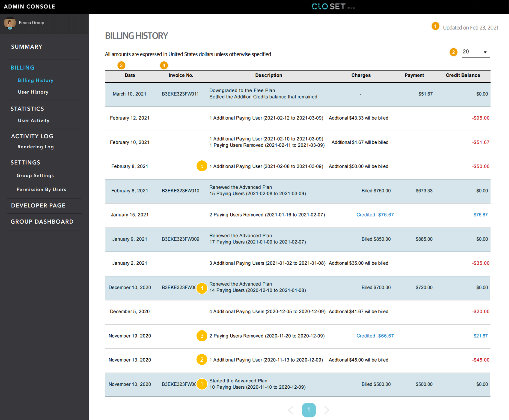509x420 pixels.
Task: Open Permission By Users settings
Action: click(41, 189)
